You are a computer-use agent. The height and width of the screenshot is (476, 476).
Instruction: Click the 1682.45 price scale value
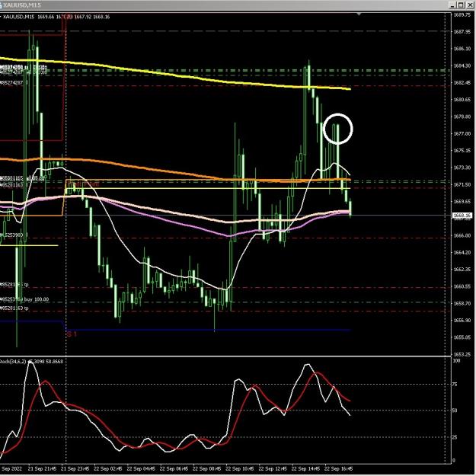pyautogui.click(x=462, y=82)
